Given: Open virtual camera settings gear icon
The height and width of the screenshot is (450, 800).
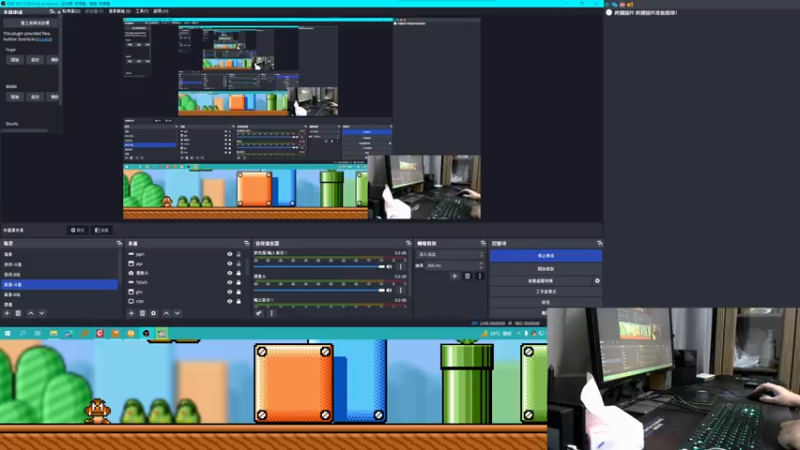Looking at the screenshot, I should [x=597, y=281].
